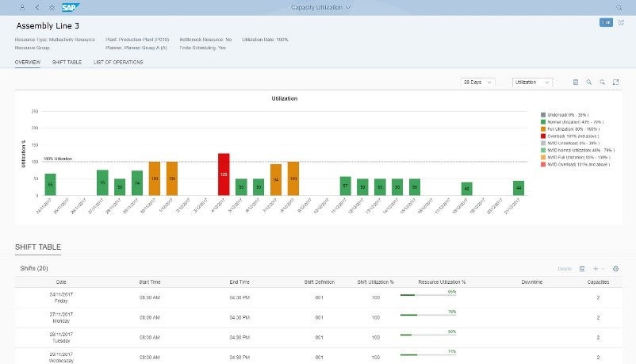Click the Delete button in shift table

564,269
